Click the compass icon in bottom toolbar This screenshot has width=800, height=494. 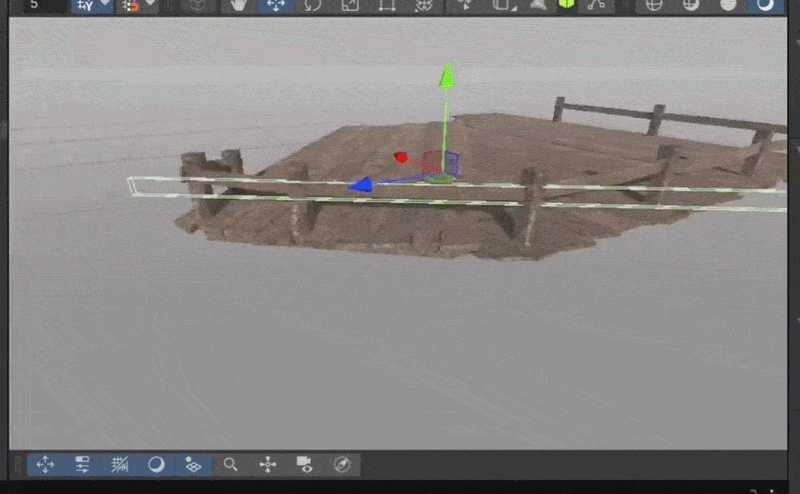[x=342, y=464]
